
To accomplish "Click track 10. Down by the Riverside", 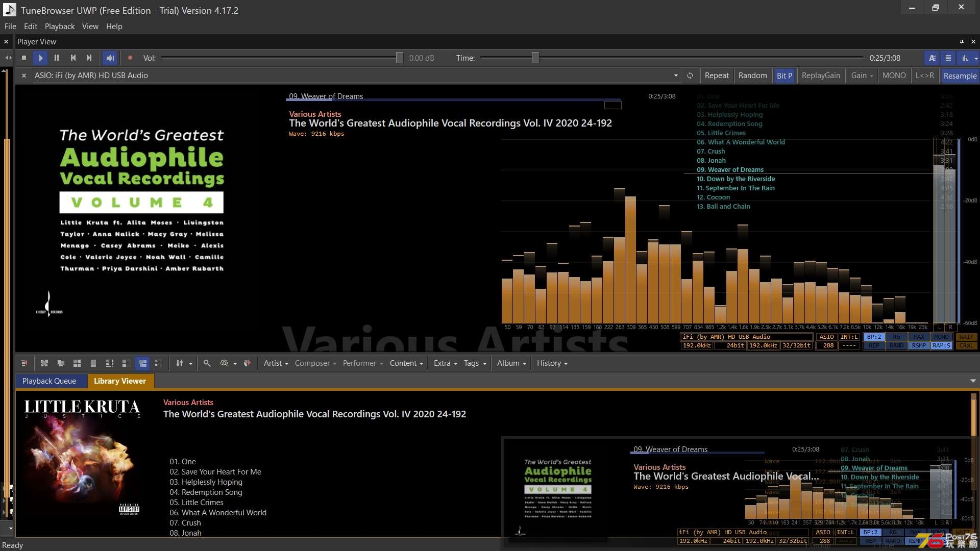I will coord(736,179).
